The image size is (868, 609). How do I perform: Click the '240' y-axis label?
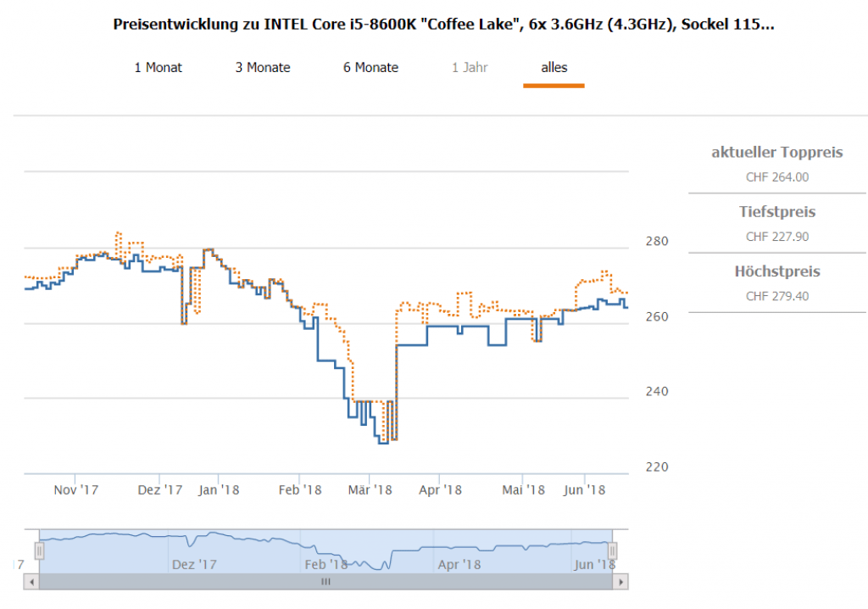coord(657,391)
